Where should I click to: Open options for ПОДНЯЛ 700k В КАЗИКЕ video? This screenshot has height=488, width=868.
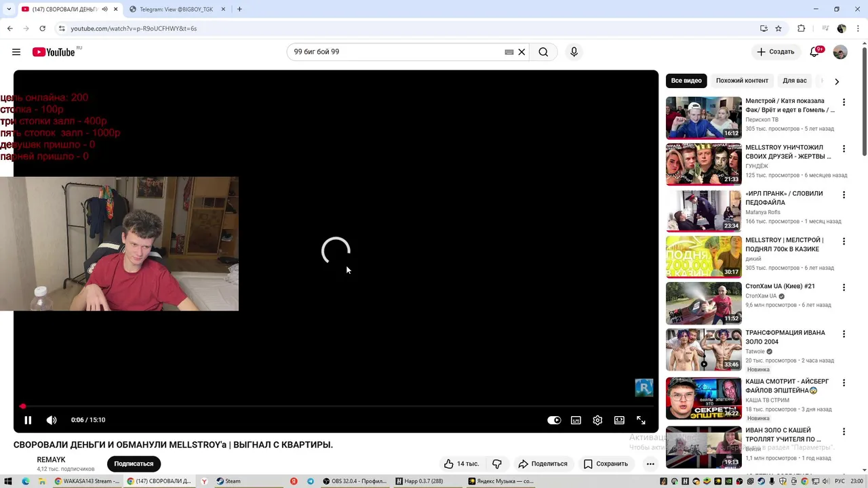(x=844, y=241)
